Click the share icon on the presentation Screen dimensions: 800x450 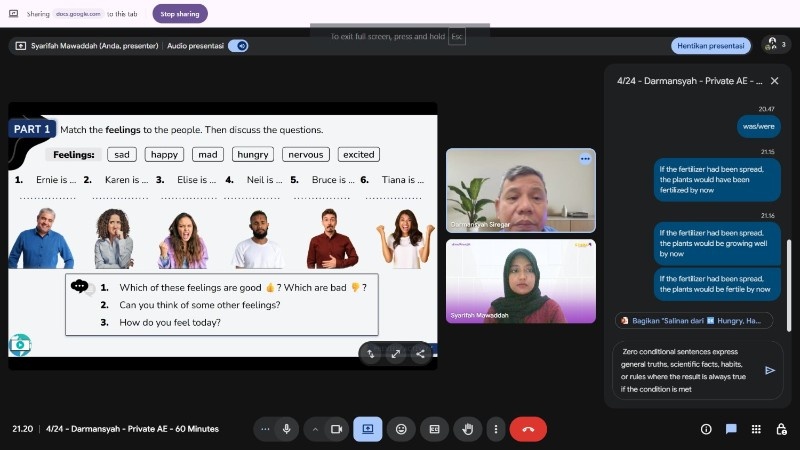coord(420,354)
